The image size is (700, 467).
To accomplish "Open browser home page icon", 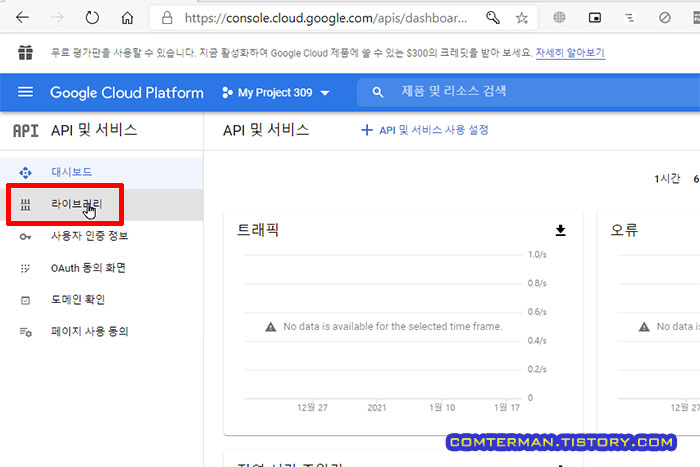I will pyautogui.click(x=127, y=18).
